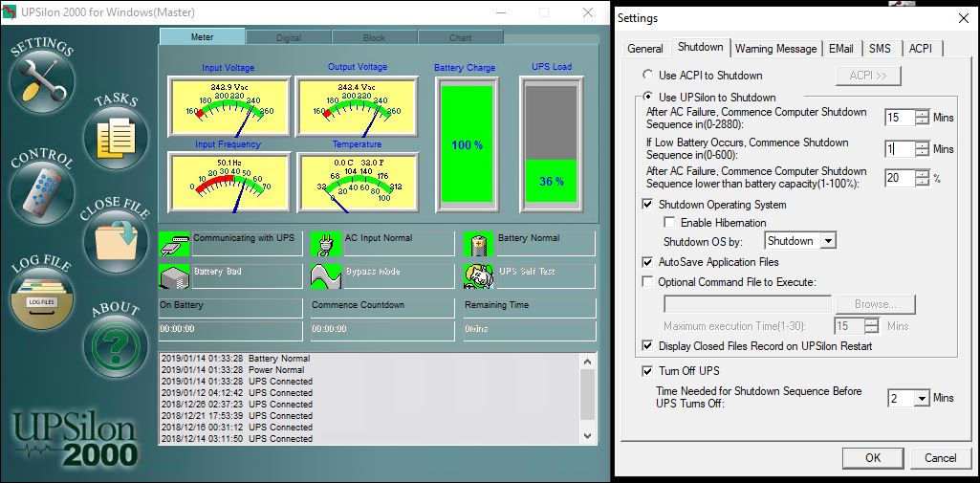Switch to the Warning Message tab
This screenshot has height=483, width=980.
(775, 49)
